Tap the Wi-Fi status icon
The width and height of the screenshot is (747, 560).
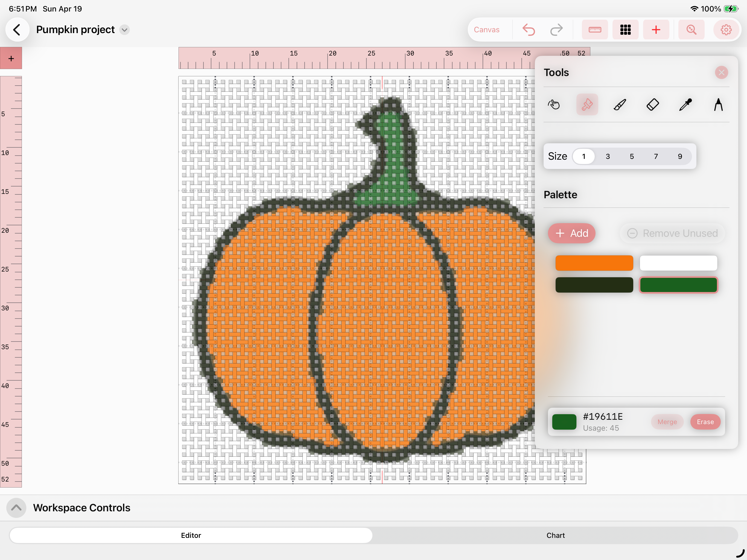(694, 9)
